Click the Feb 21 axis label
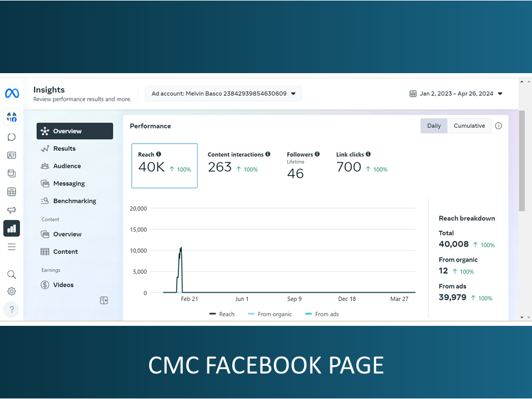This screenshot has width=532, height=399. pos(190,299)
